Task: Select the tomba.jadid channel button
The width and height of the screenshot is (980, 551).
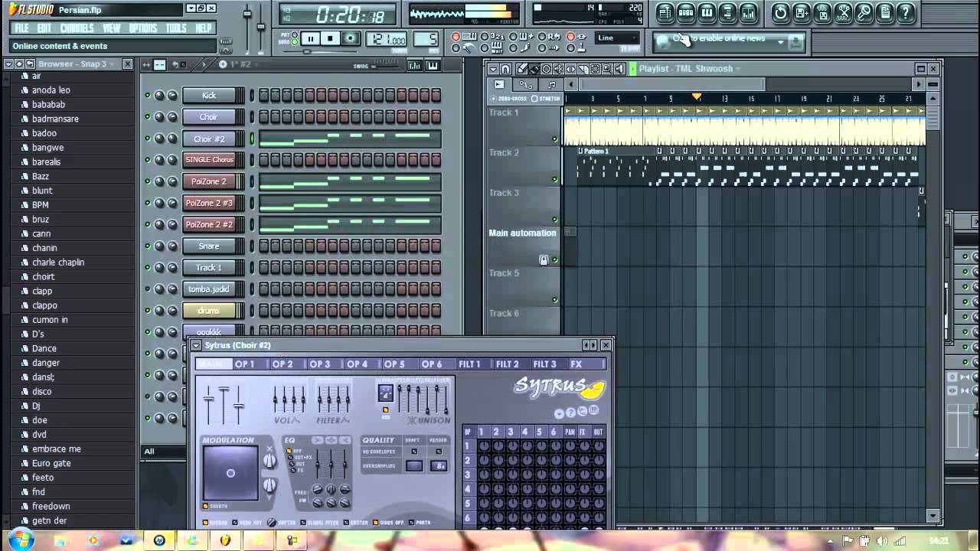Action: tap(209, 289)
